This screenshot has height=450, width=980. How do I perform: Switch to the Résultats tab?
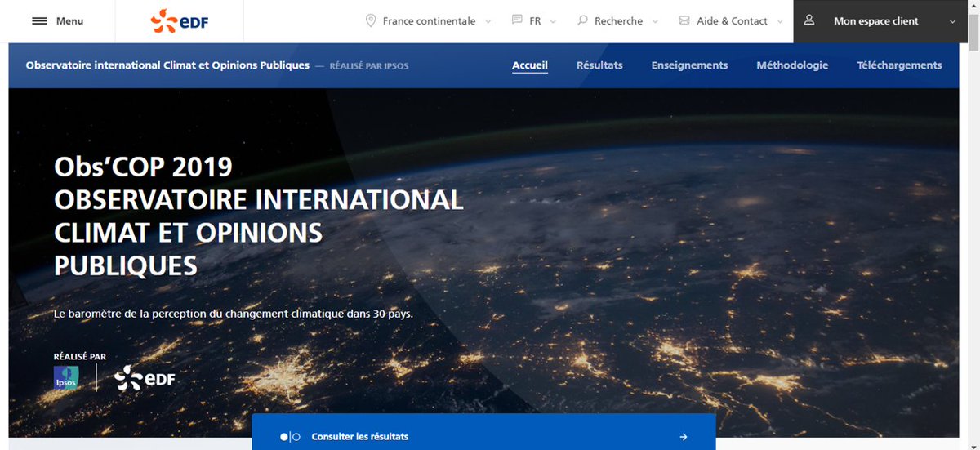tap(599, 65)
